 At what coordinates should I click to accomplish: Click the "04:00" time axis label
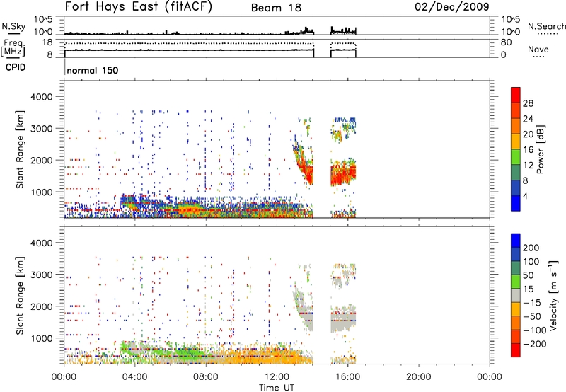point(135,377)
